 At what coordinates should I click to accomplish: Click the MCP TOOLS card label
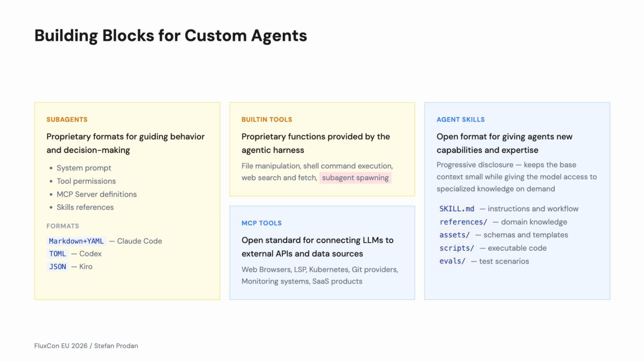pos(262,223)
